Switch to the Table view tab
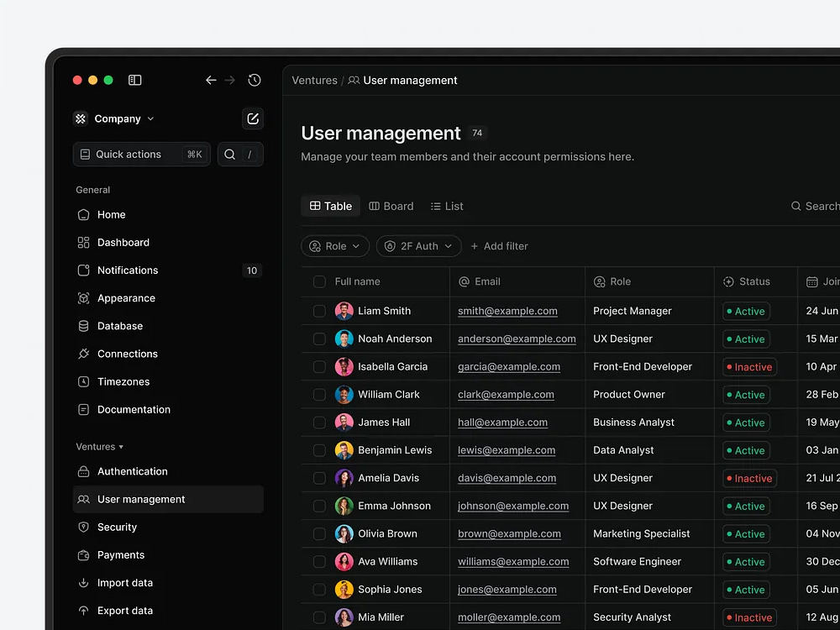The width and height of the screenshot is (840, 630). point(330,207)
